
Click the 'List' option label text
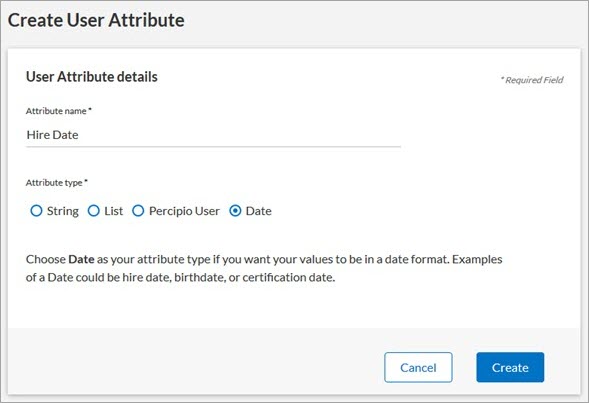point(113,211)
